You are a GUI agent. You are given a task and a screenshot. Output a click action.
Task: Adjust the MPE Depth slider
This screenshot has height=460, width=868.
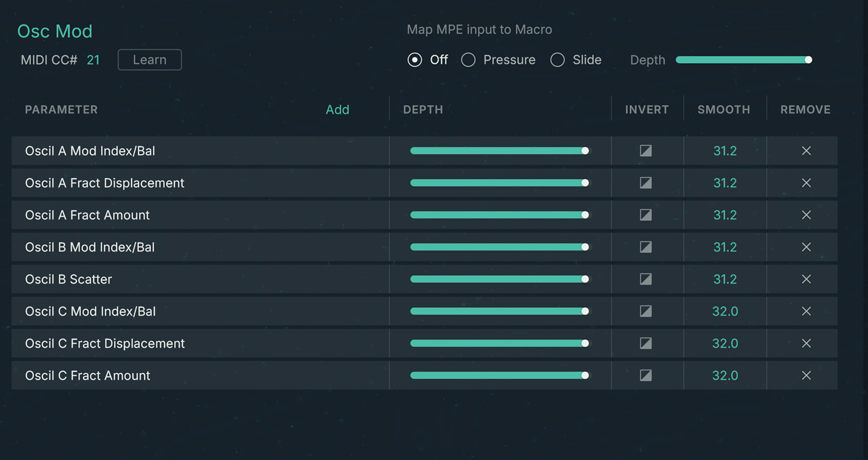pos(743,60)
